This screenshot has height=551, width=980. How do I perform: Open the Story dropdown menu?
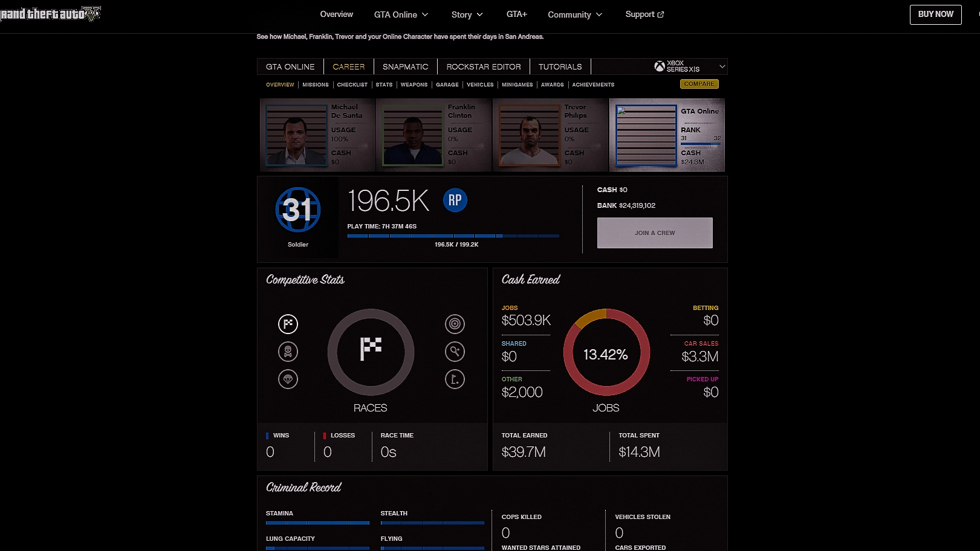pyautogui.click(x=467, y=14)
